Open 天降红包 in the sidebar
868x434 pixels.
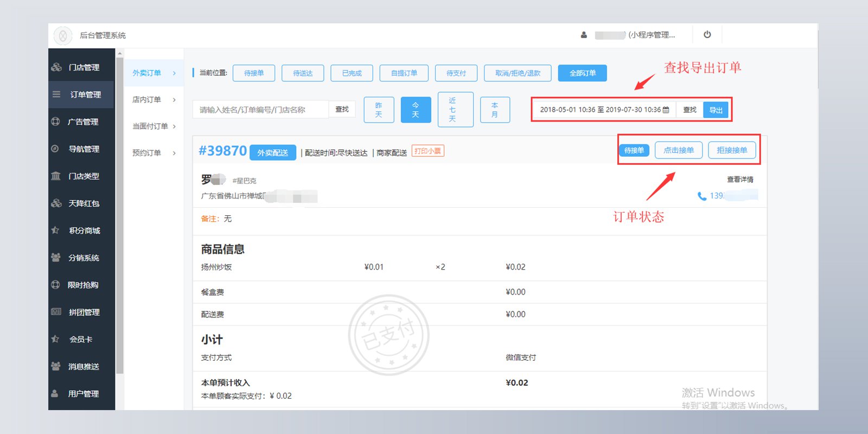click(84, 203)
